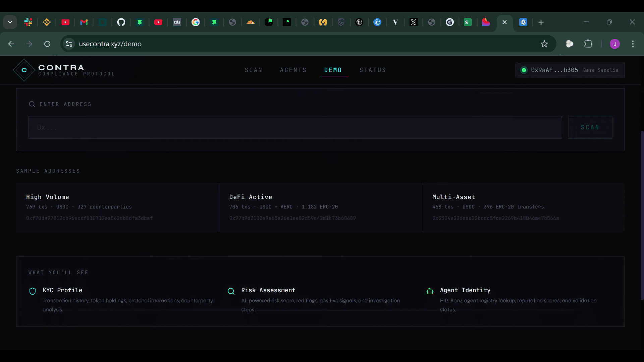Screen dimensions: 644x362
Task: Select the DeFi Active sample address
Action: click(x=320, y=207)
